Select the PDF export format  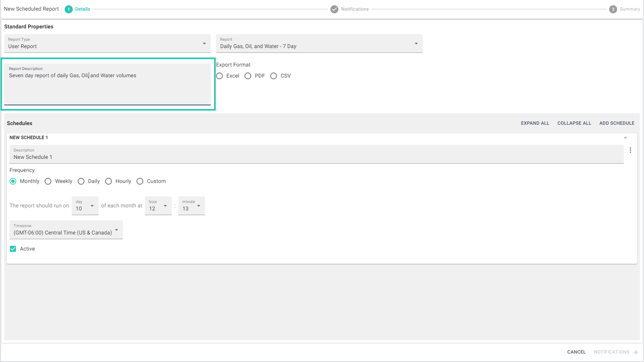[x=248, y=76]
